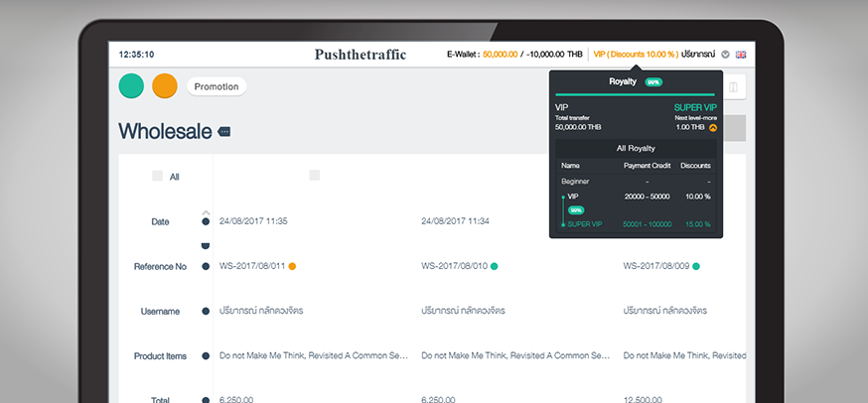Select the Beginner royalty row

636,182
